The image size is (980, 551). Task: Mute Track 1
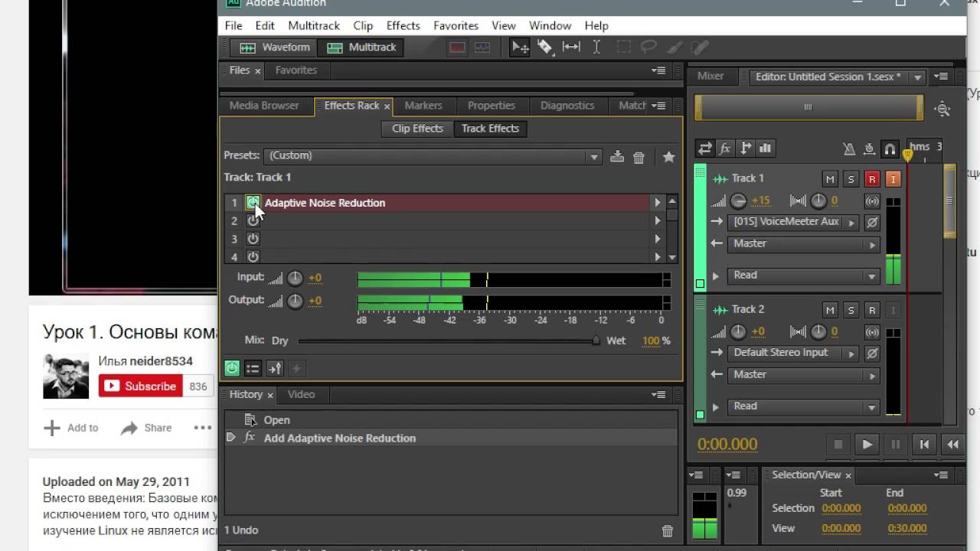[x=830, y=179]
